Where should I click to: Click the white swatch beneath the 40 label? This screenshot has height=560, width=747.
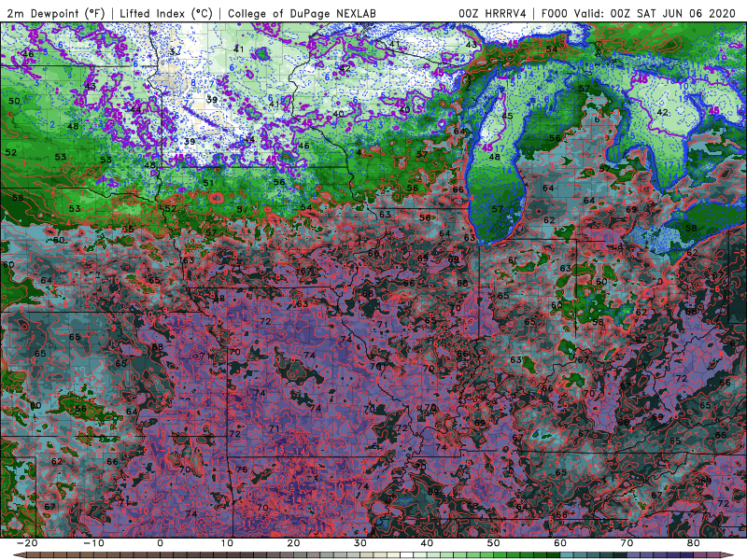406,555
